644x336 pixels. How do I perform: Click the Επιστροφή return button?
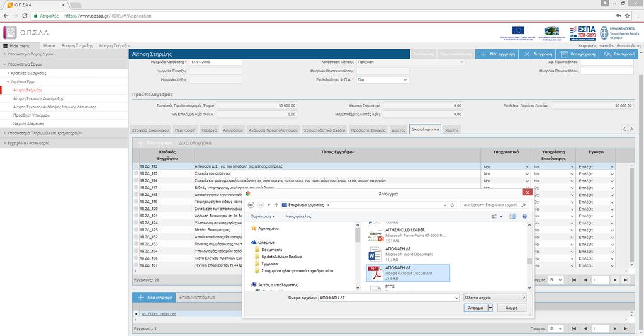click(619, 54)
